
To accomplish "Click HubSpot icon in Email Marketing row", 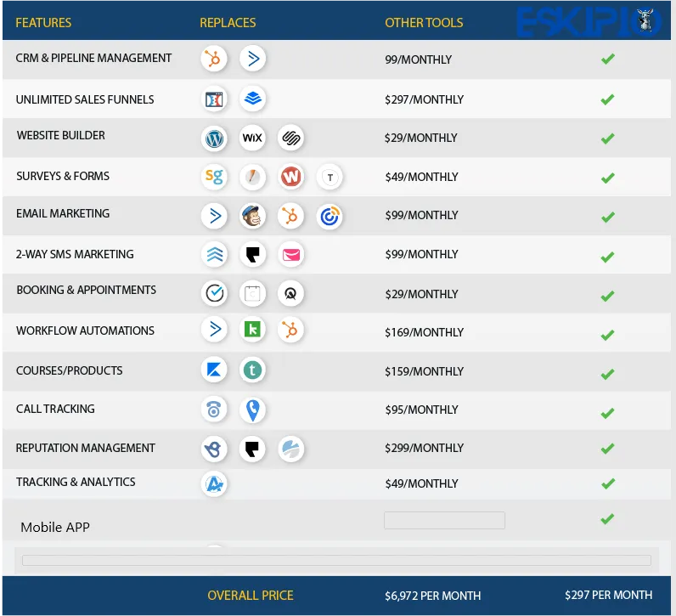I will (290, 216).
